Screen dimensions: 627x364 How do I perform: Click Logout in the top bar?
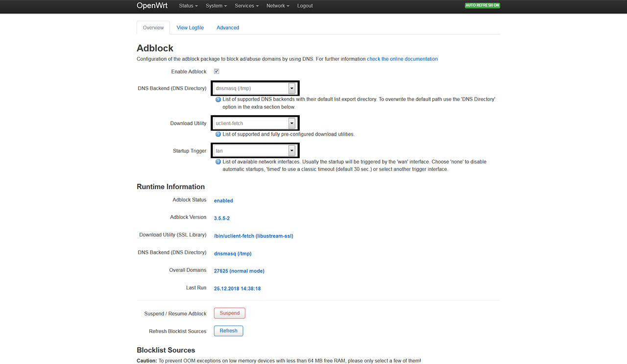tap(305, 6)
